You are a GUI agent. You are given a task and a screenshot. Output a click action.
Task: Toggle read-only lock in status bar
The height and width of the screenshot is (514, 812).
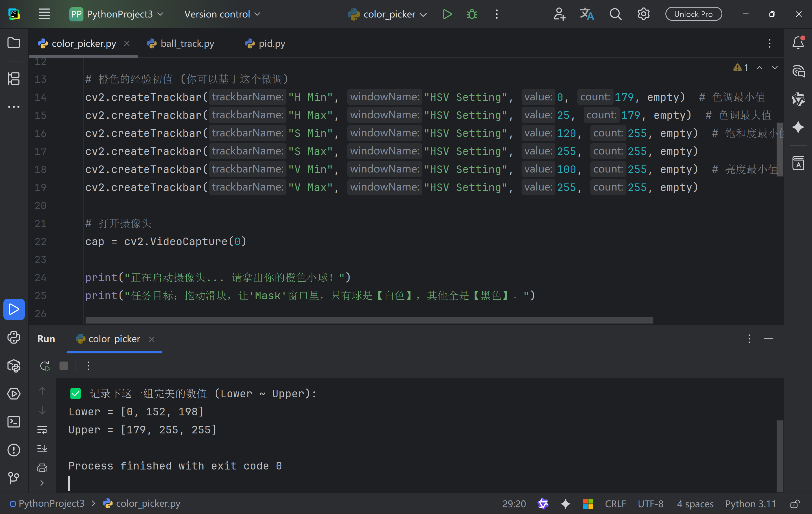pos(795,504)
